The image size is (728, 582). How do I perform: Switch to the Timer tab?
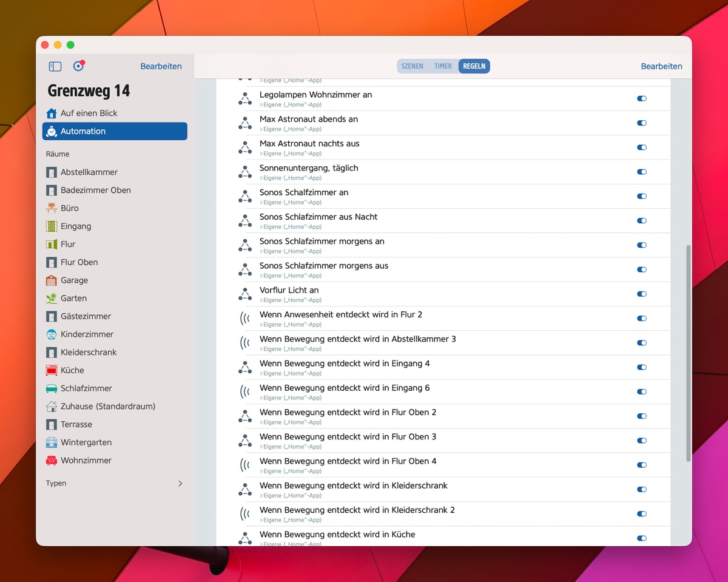click(x=443, y=66)
